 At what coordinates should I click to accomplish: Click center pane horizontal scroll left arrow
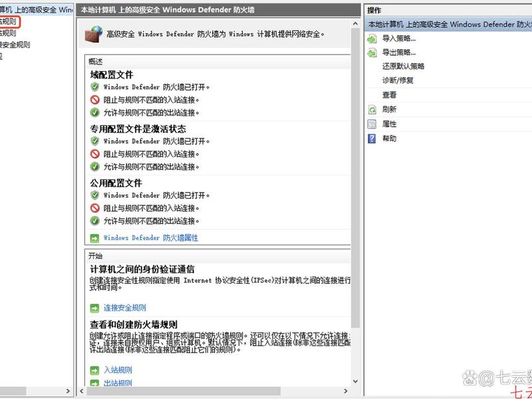[x=81, y=391]
